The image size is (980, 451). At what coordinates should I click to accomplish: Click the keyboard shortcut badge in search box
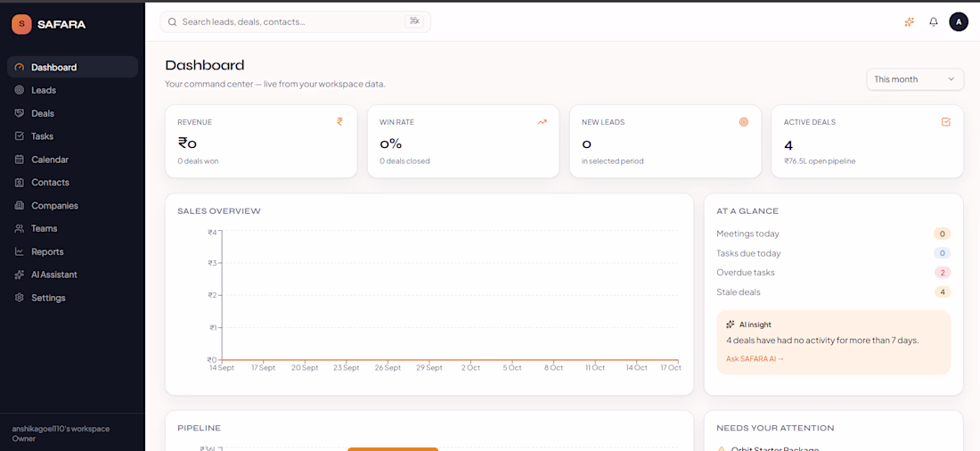(x=414, y=21)
